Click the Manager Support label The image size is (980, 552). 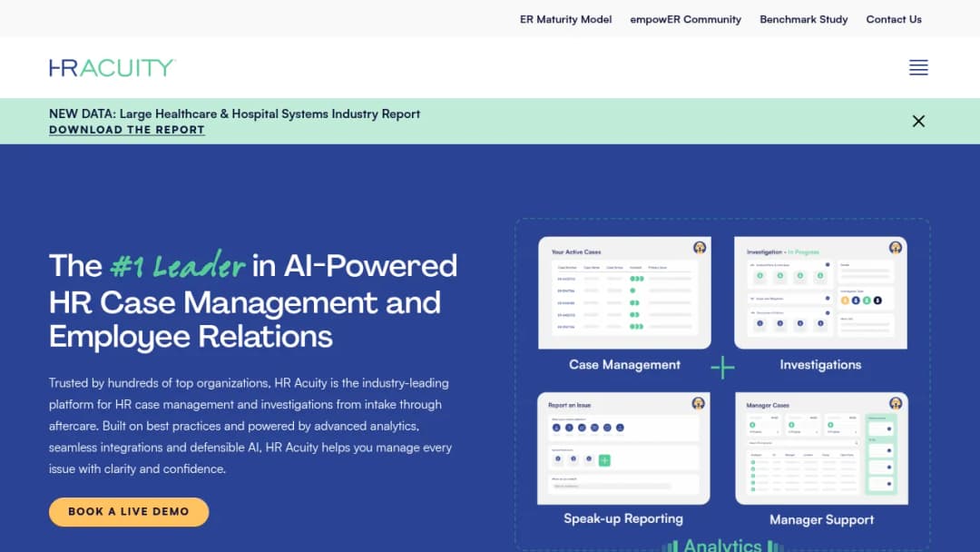[822, 520]
